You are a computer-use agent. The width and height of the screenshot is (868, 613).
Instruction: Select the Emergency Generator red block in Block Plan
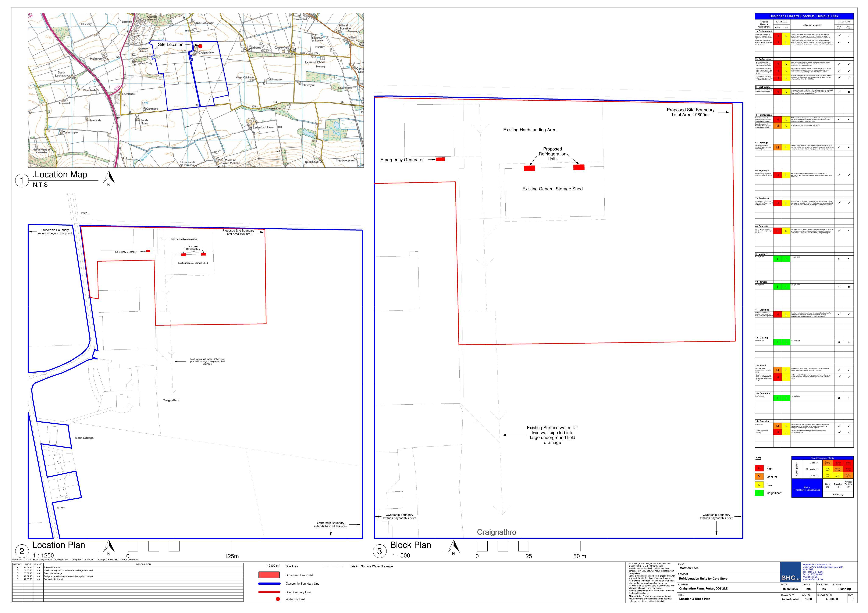pyautogui.click(x=440, y=159)
